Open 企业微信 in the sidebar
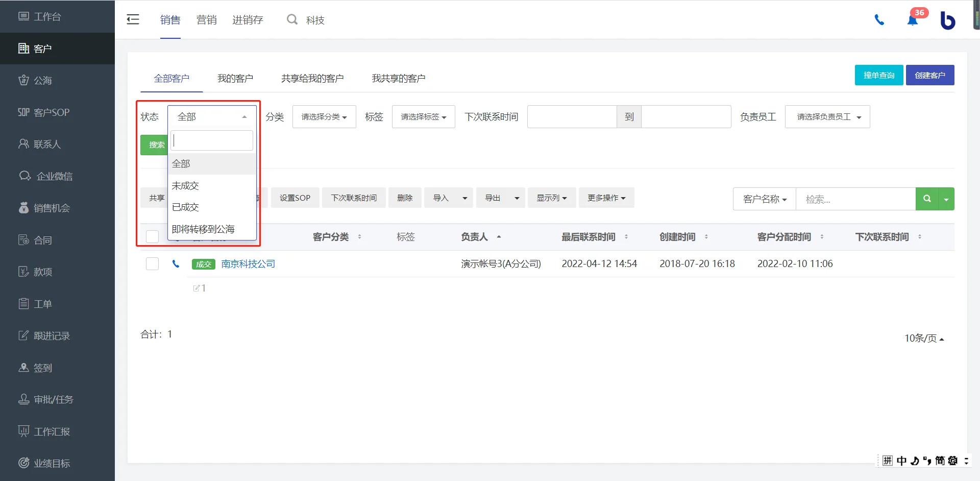Screen dimensions: 980x481 (57, 176)
